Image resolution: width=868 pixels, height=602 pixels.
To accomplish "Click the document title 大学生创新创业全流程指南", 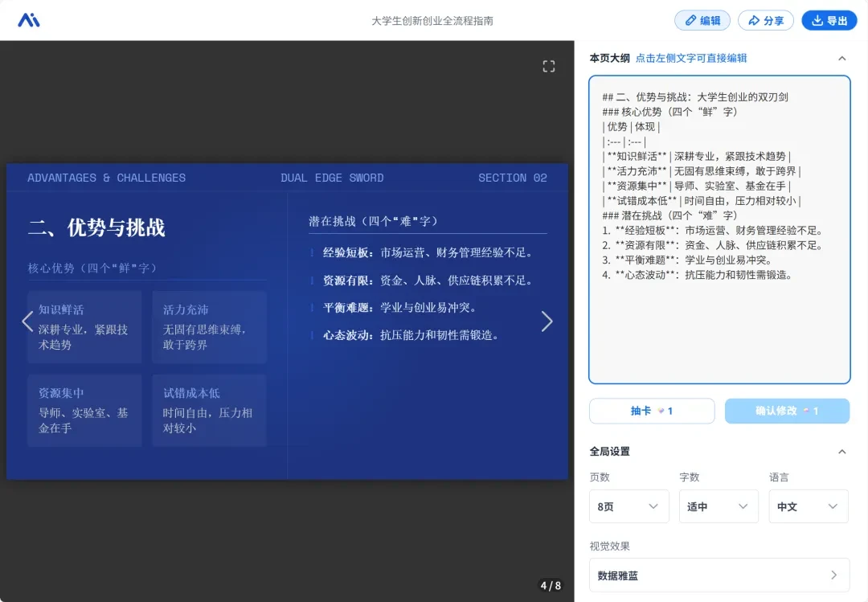I will [432, 20].
